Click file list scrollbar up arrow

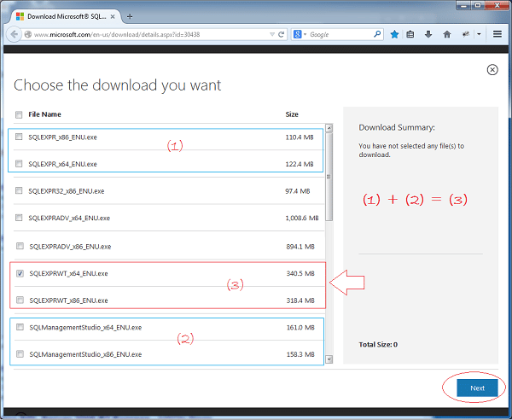[x=329, y=128]
